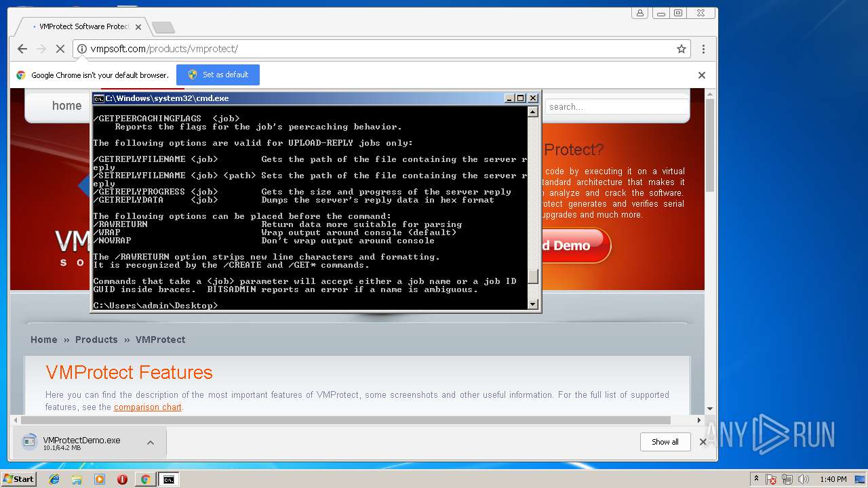Follow the Home breadcrumb link
This screenshot has height=488, width=868.
(44, 340)
